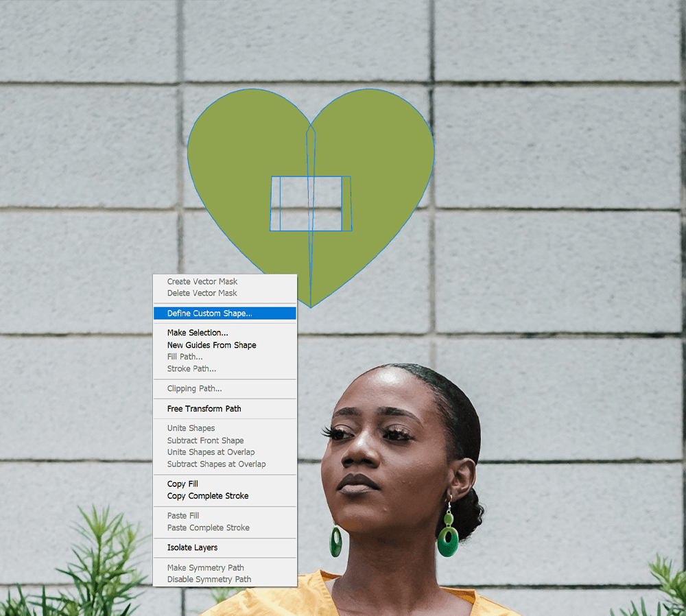Choose Subtract Shapes at Overlap
686x616 pixels.
tap(225, 464)
